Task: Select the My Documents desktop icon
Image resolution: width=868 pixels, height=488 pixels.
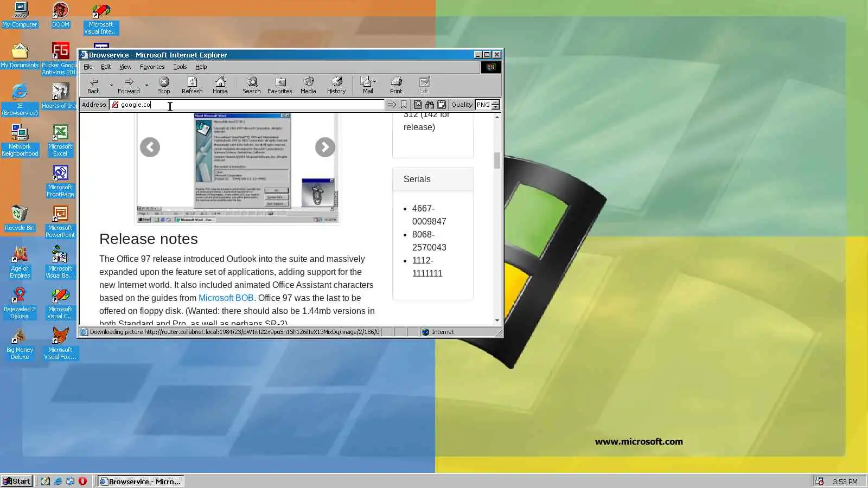Action: (x=20, y=56)
